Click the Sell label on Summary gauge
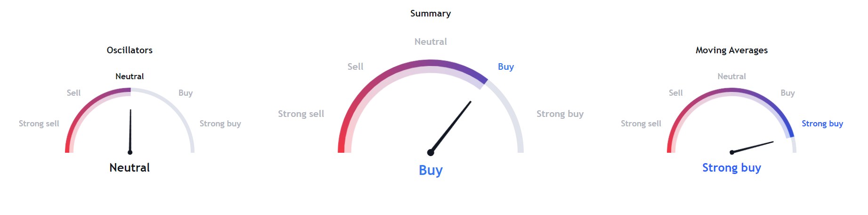Image resolution: width=868 pixels, height=215 pixels. (355, 66)
